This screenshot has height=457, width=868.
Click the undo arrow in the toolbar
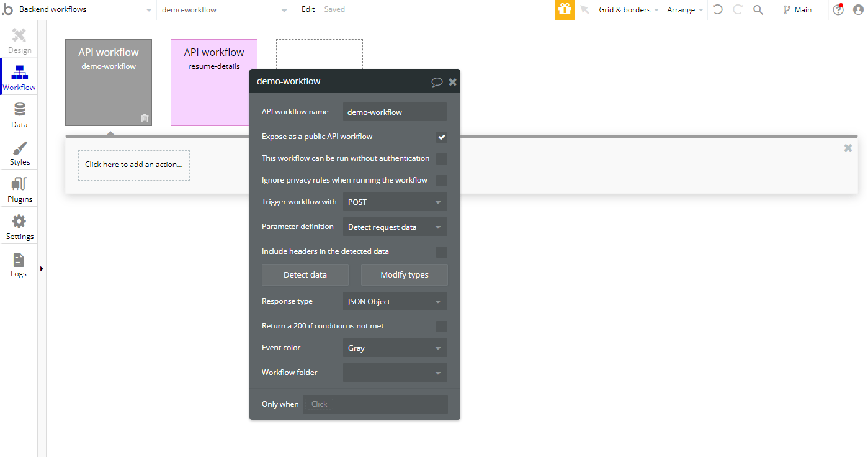tap(717, 9)
